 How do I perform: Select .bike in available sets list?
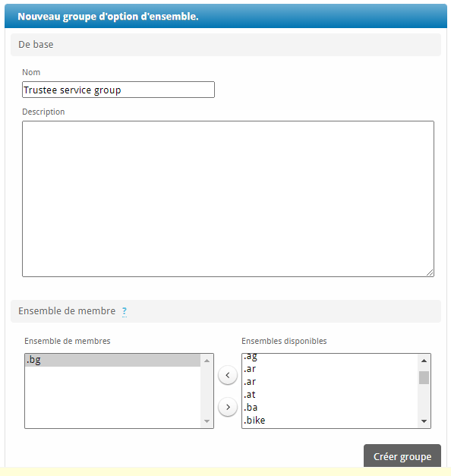(330, 420)
